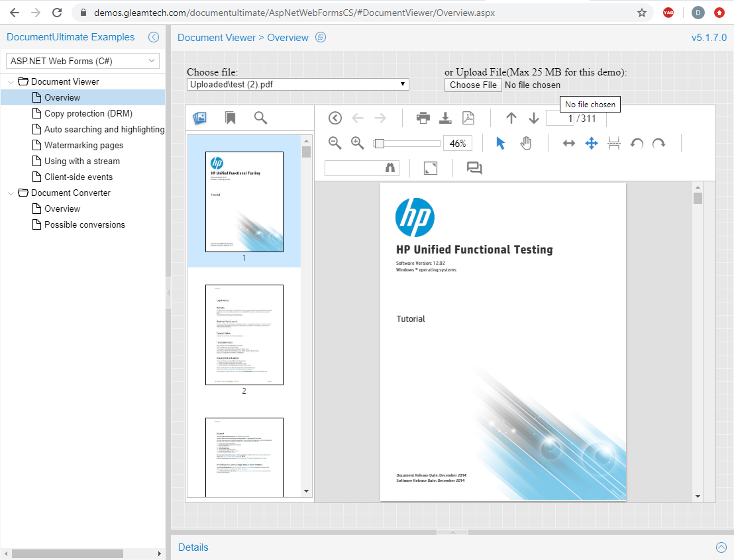This screenshot has height=560, width=734.
Task: Expand the Details panel header
Action: click(721, 547)
